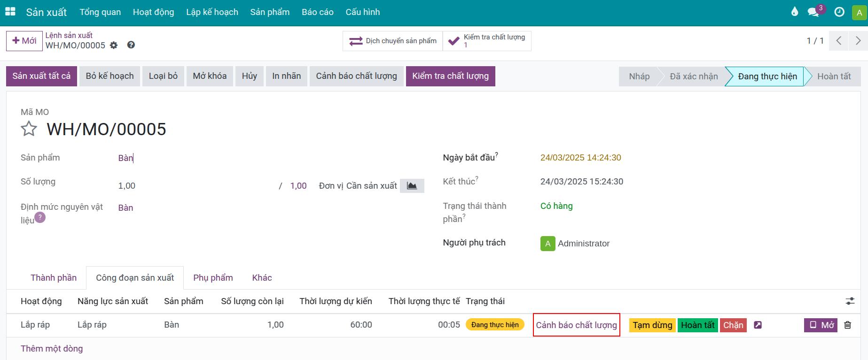Open the Tổng quan menu

tap(100, 12)
